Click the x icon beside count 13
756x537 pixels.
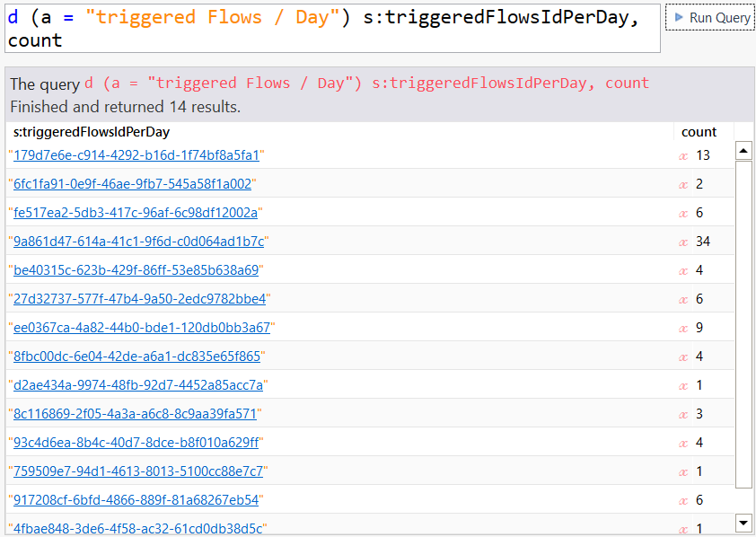click(683, 155)
